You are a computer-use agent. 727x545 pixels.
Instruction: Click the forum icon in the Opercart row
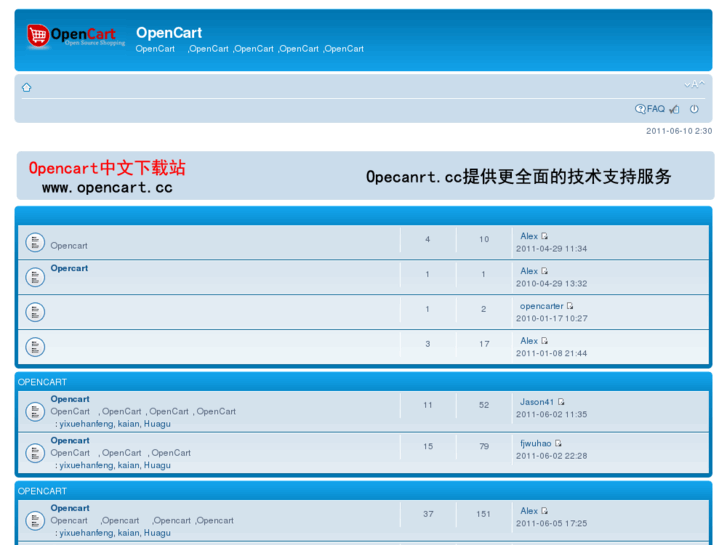[x=35, y=277]
